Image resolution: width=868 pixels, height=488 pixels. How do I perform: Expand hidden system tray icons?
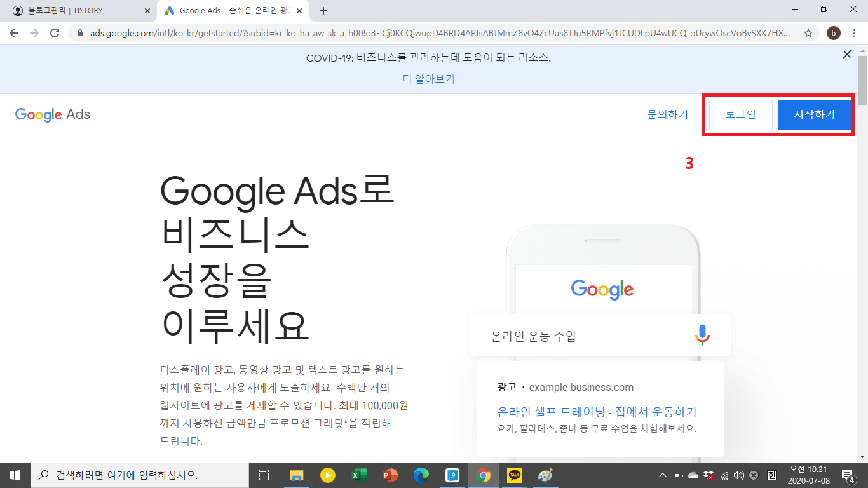coord(663,475)
